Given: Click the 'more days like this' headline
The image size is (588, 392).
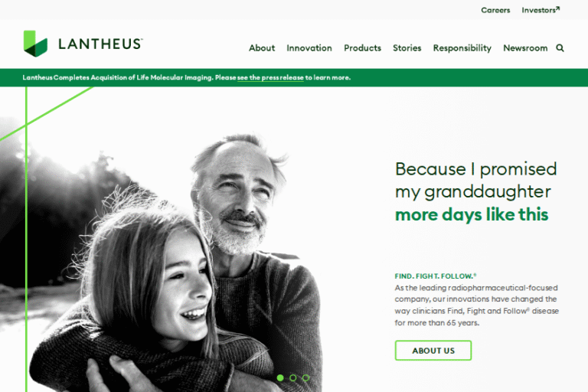Looking at the screenshot, I should [472, 214].
